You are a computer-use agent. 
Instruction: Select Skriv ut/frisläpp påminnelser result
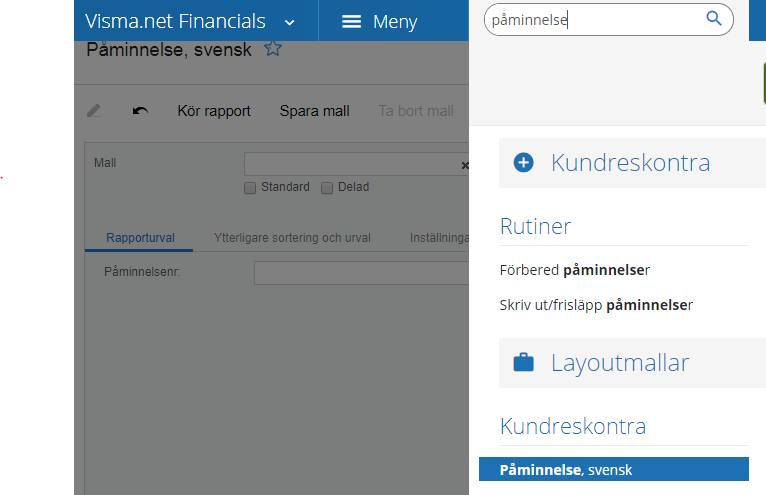[x=596, y=305]
